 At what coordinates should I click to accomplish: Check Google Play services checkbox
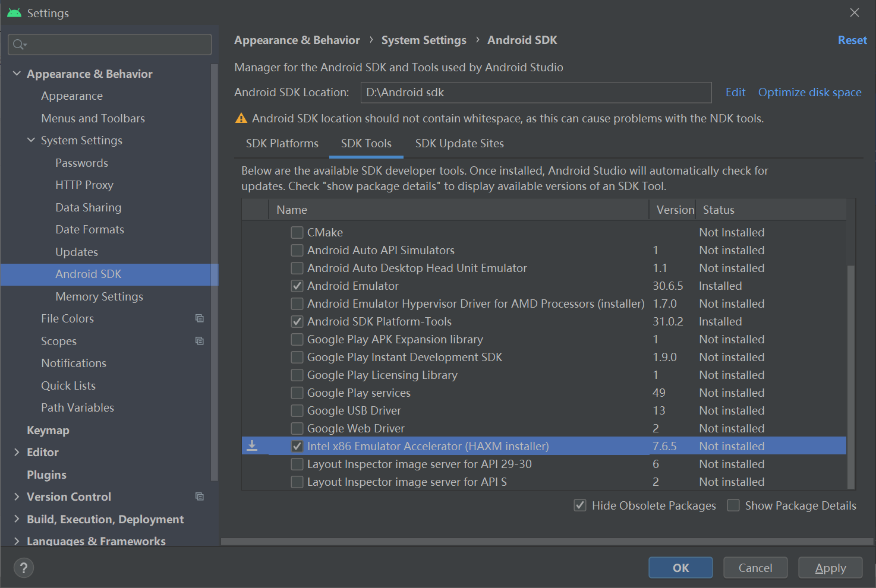[297, 393]
